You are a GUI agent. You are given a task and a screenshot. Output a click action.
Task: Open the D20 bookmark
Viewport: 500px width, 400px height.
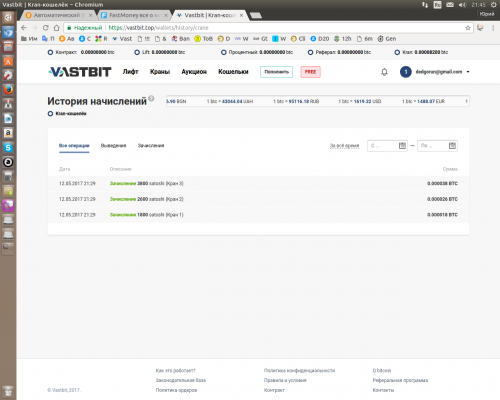click(x=320, y=39)
